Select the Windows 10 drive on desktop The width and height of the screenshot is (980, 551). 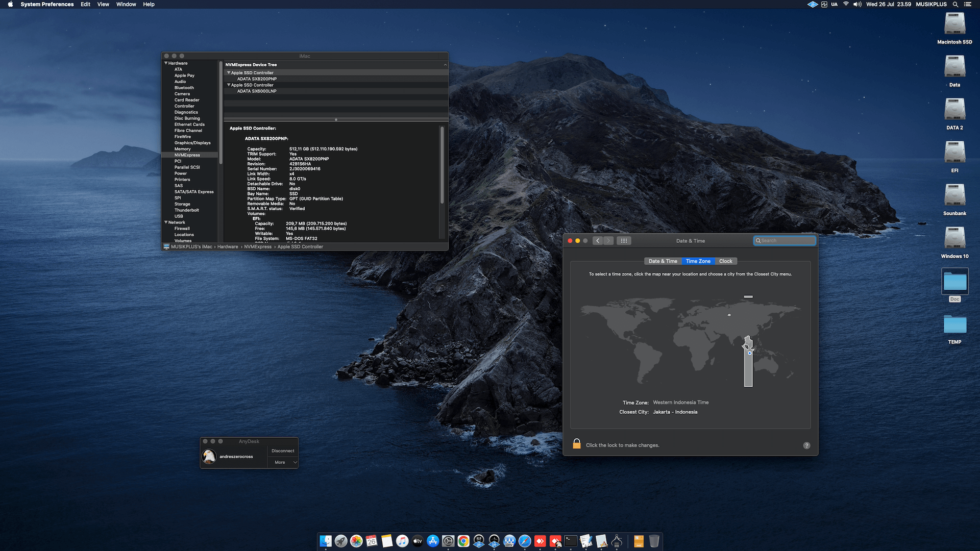954,238
